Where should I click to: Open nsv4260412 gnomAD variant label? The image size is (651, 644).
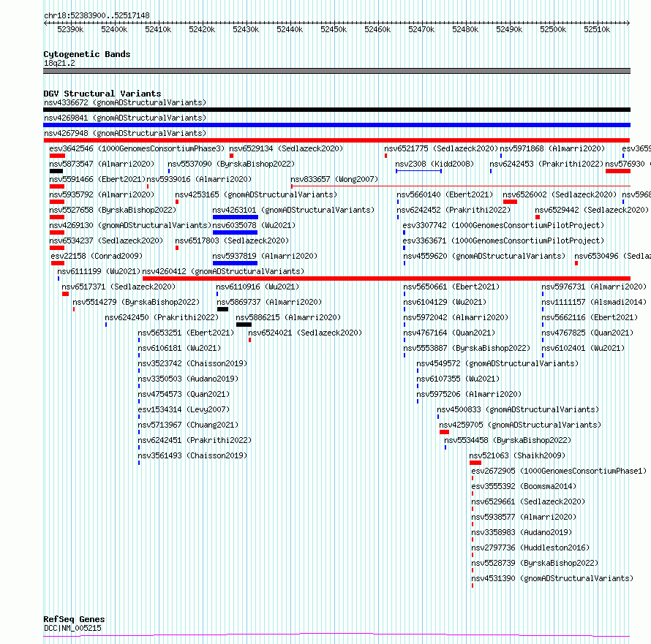coord(223,271)
